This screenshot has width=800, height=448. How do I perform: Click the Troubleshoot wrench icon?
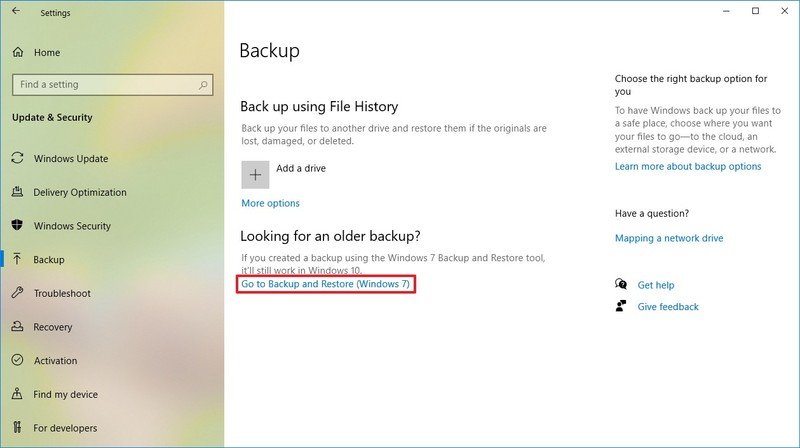[x=17, y=293]
